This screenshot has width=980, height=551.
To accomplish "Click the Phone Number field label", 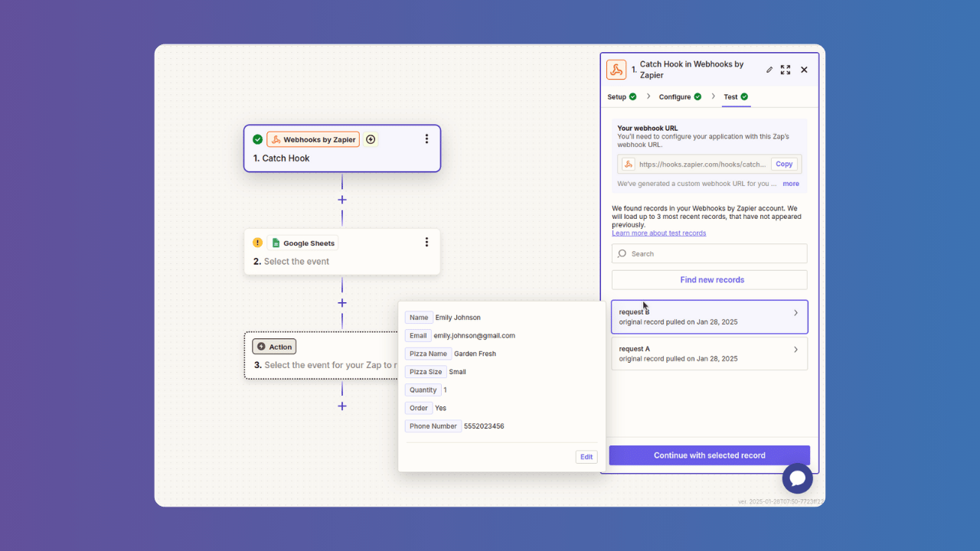I will [433, 426].
